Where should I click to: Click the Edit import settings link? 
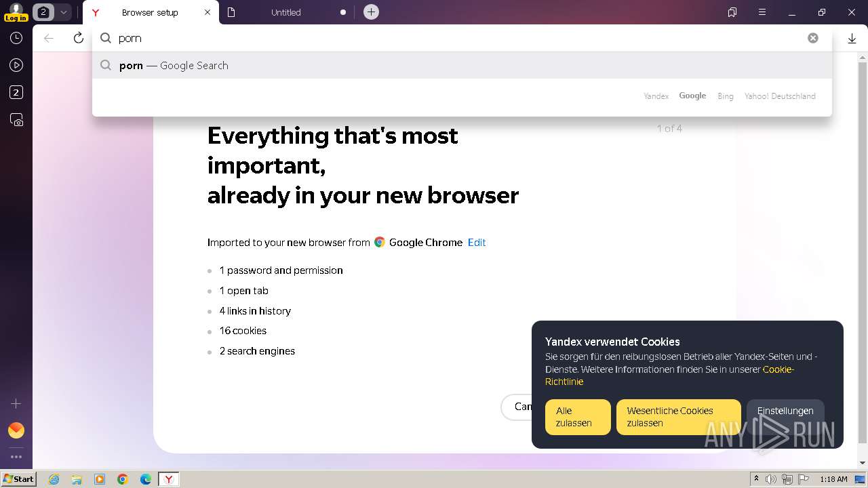477,243
